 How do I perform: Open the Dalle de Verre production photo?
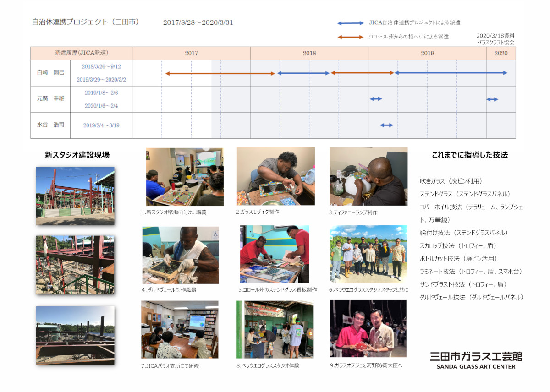[180, 255]
